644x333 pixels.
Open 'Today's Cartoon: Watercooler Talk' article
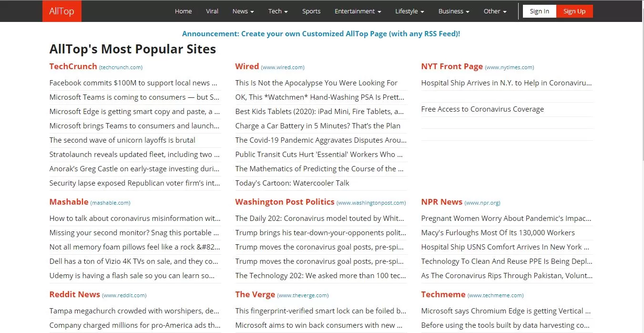[x=292, y=183]
